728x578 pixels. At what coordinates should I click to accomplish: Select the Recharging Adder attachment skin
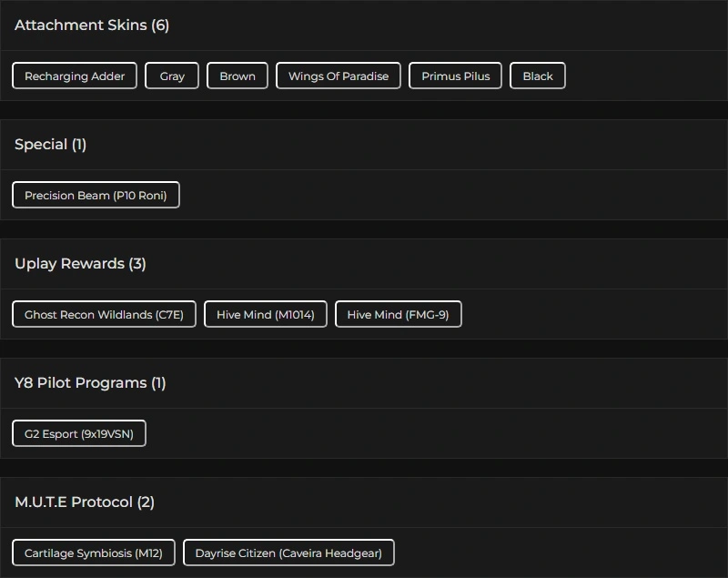[x=75, y=76]
